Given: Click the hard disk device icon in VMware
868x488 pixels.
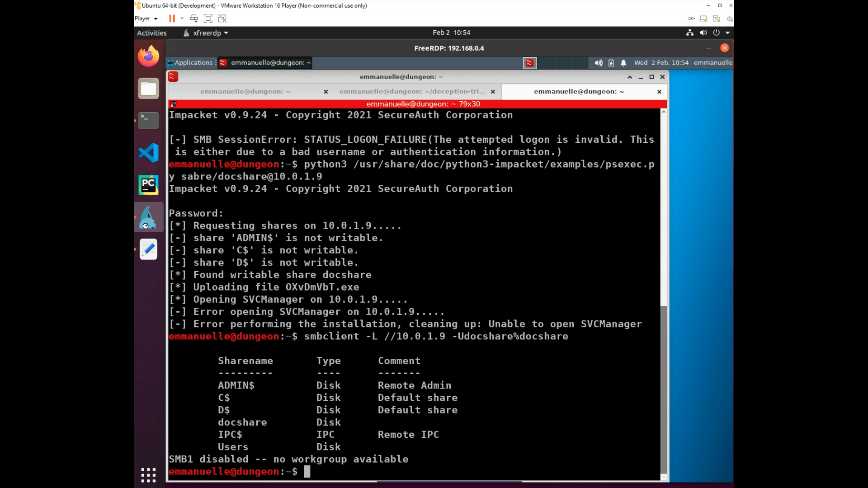Looking at the screenshot, I should 703,19.
